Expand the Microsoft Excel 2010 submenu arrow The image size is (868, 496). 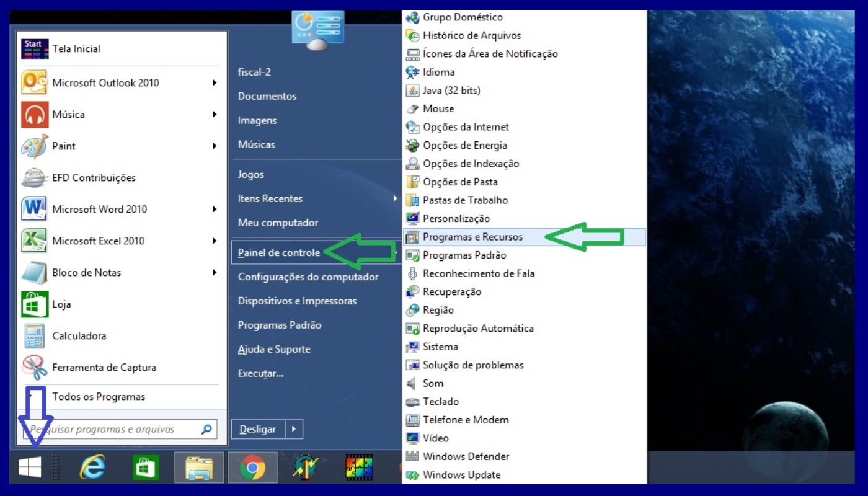(215, 241)
